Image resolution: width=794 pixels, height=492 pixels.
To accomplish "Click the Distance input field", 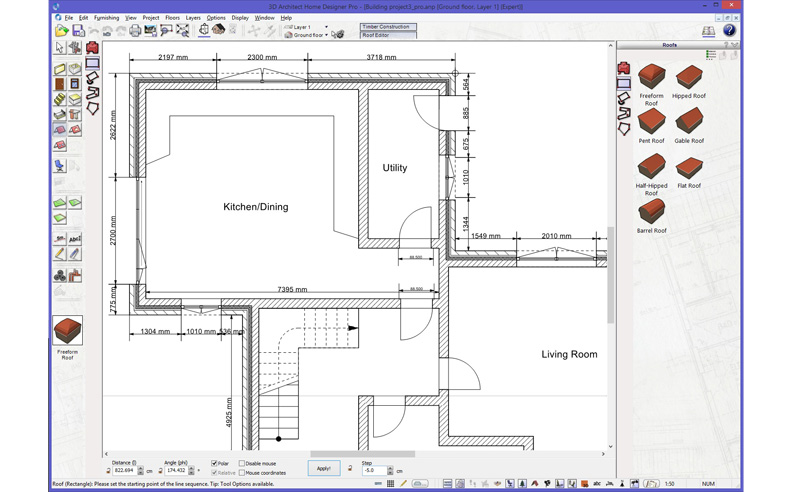I will [x=124, y=470].
